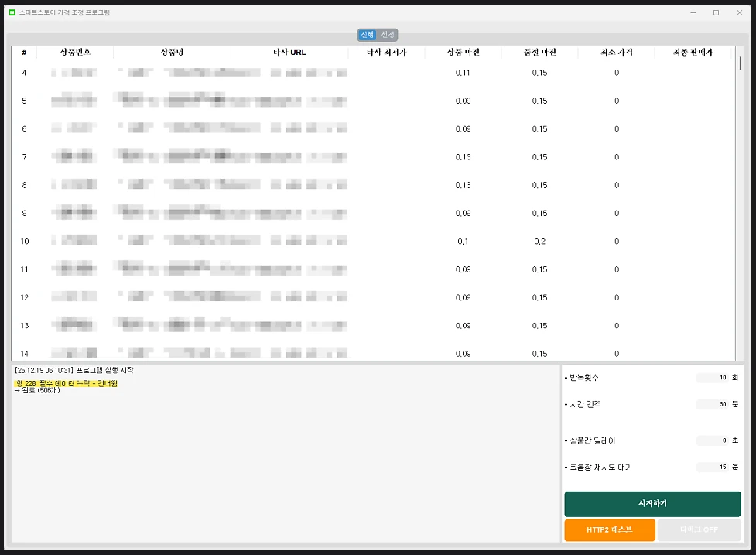This screenshot has width=756, height=555.
Task: Sort by the 상품 마진 column header
Action: coord(463,52)
